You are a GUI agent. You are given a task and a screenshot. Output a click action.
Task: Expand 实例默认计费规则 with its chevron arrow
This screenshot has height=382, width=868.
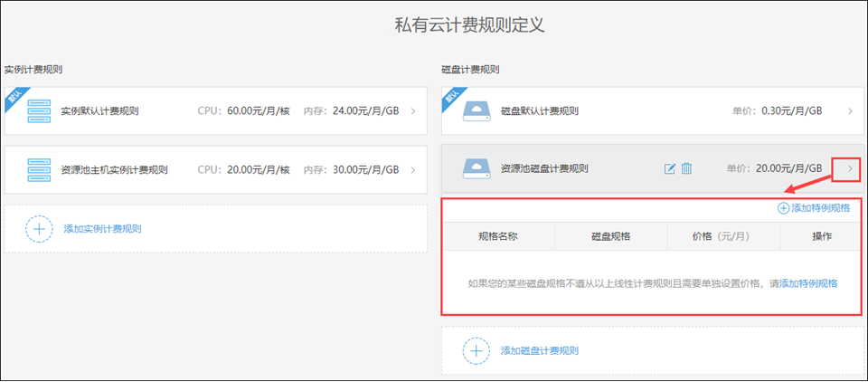click(x=413, y=111)
